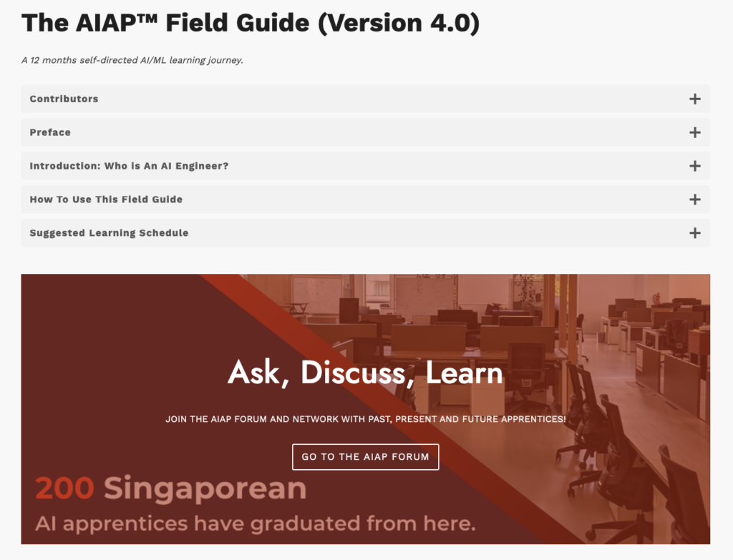Click the AIAP Field Guide Version 4.0 title
The width and height of the screenshot is (733, 560).
point(251,23)
